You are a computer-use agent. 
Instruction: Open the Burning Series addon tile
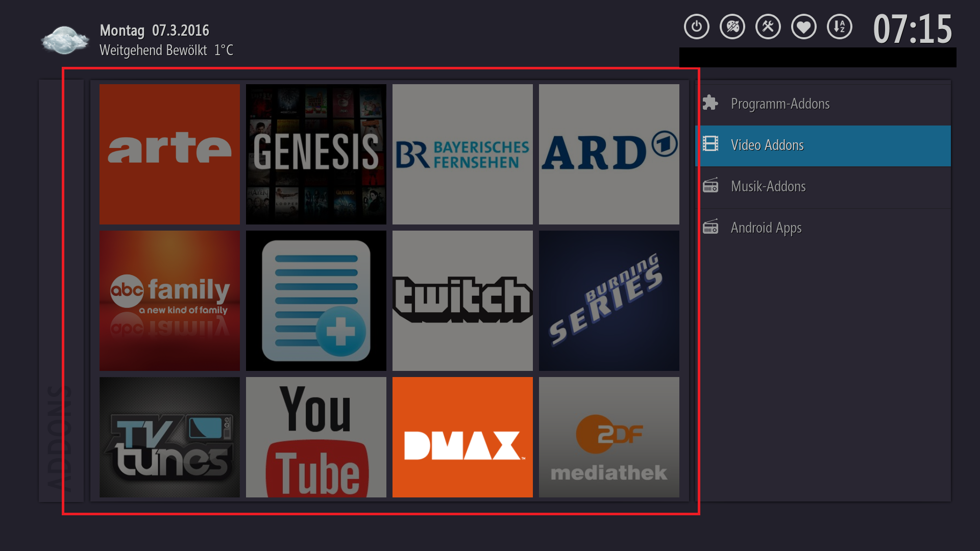609,300
